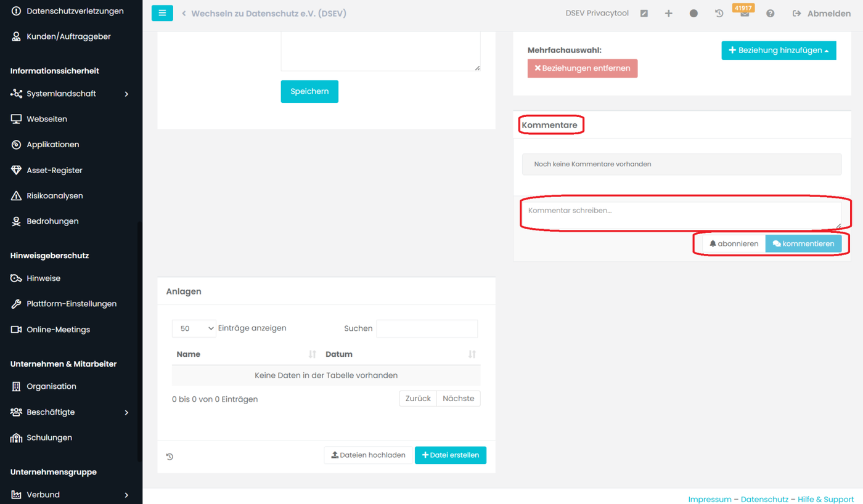
Task: Expand the Systemlandschaft submenu chevron
Action: [x=126, y=94]
